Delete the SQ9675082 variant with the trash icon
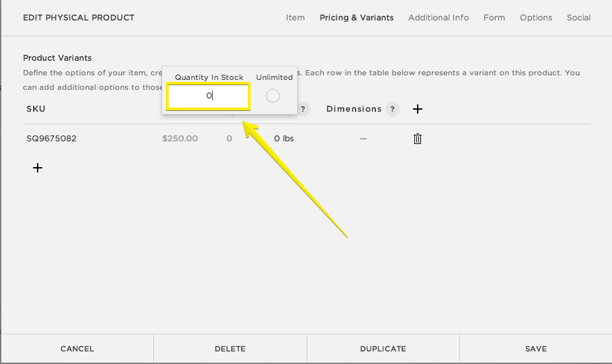Image resolution: width=612 pixels, height=364 pixels. 418,139
